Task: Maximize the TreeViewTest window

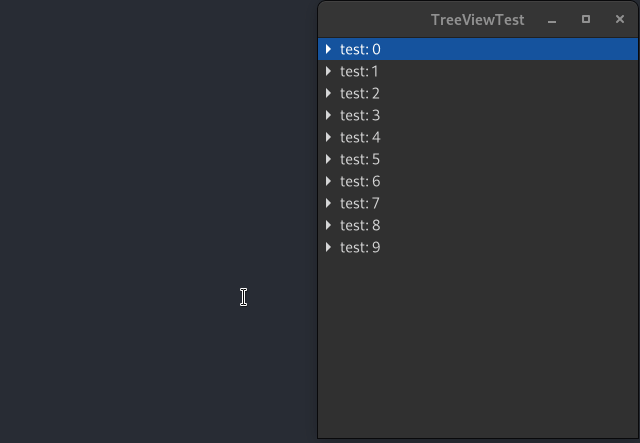Action: 586,19
